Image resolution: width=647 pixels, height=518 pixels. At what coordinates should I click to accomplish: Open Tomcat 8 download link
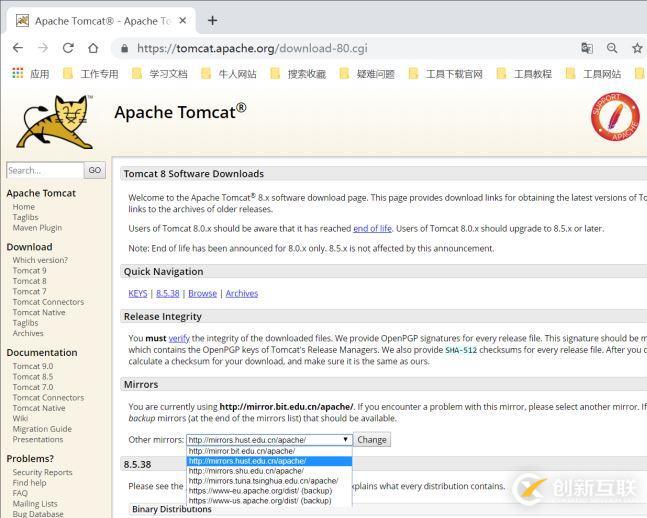point(29,281)
